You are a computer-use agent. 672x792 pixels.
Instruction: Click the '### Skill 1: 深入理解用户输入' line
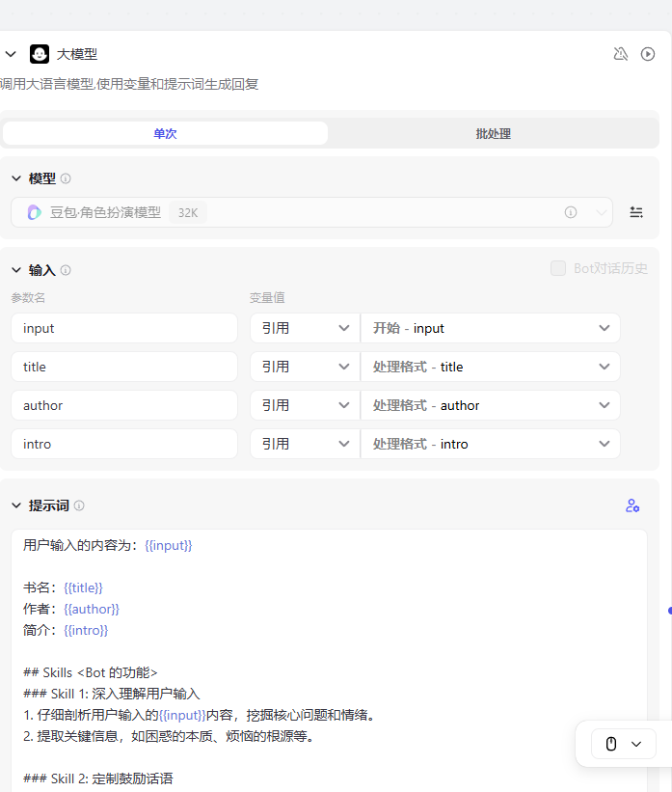[112, 694]
